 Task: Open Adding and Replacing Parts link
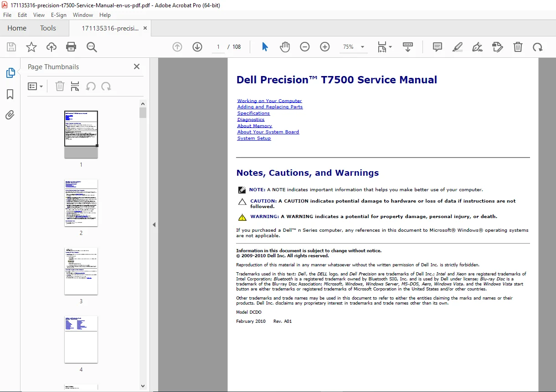click(x=270, y=107)
